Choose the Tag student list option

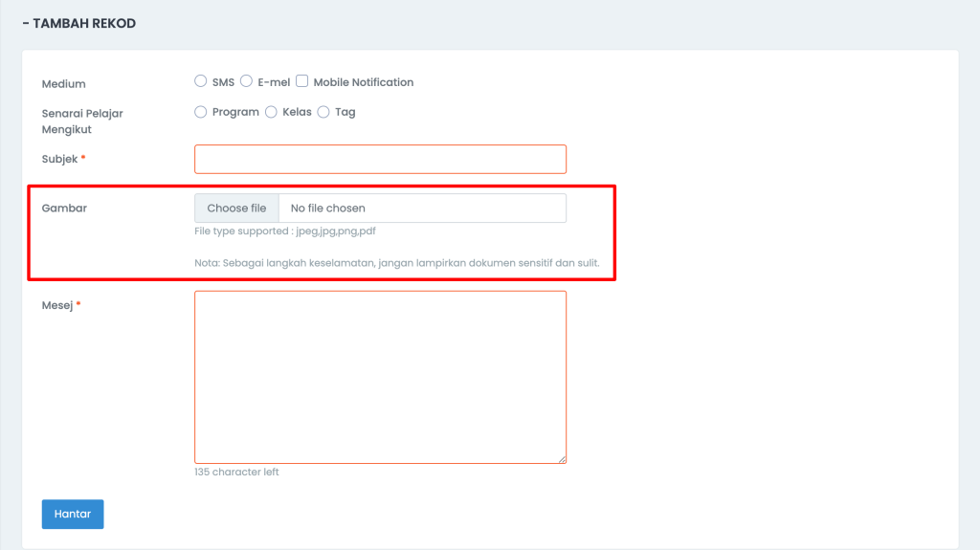click(x=323, y=112)
